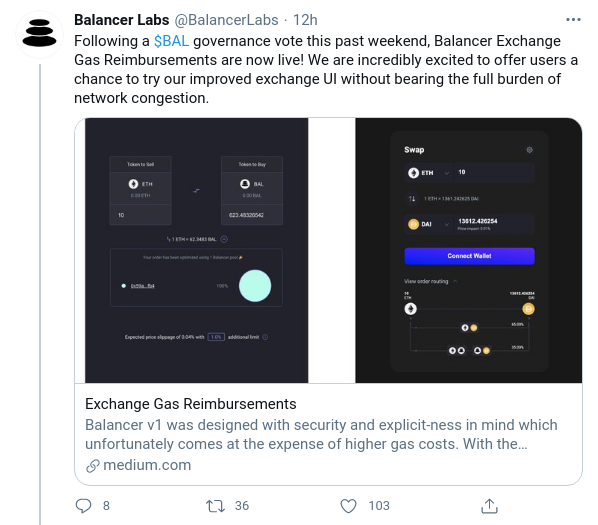Click the $BAL cashtag link

(171, 41)
